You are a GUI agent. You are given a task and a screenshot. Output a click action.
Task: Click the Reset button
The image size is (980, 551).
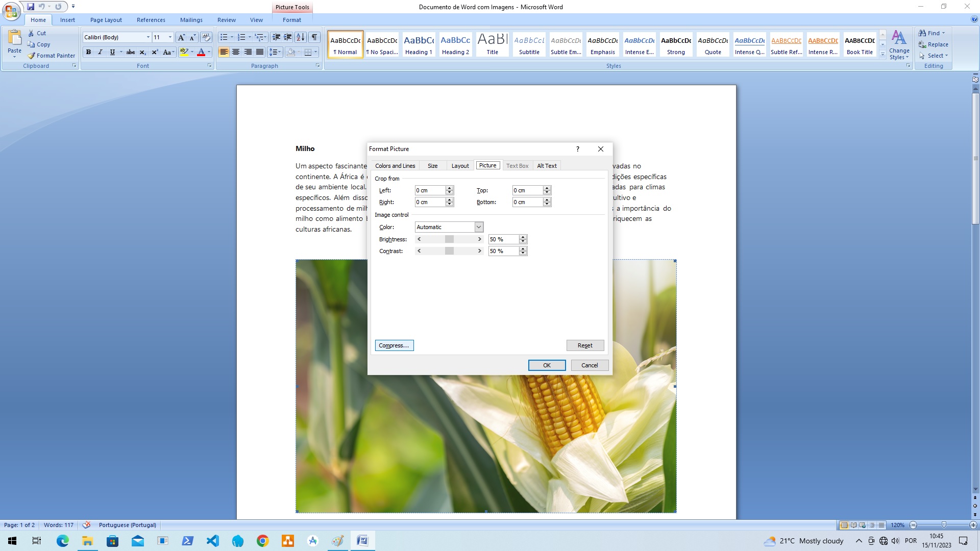[585, 345]
